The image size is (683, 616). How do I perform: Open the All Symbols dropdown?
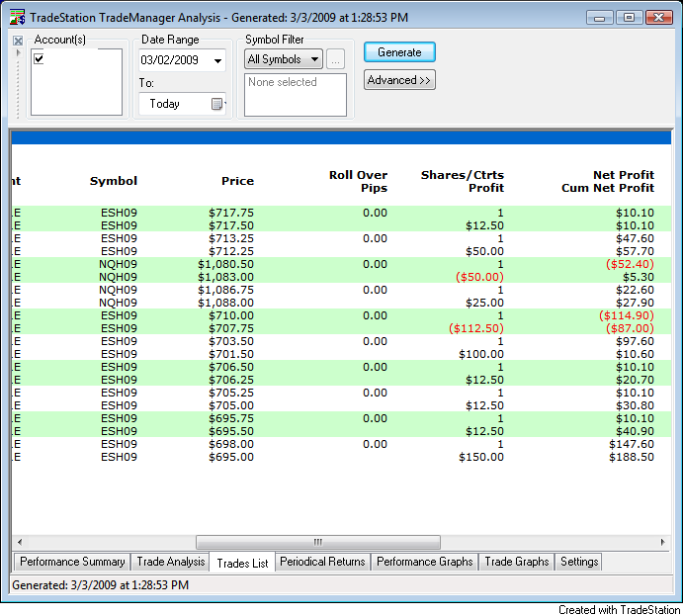[x=283, y=59]
